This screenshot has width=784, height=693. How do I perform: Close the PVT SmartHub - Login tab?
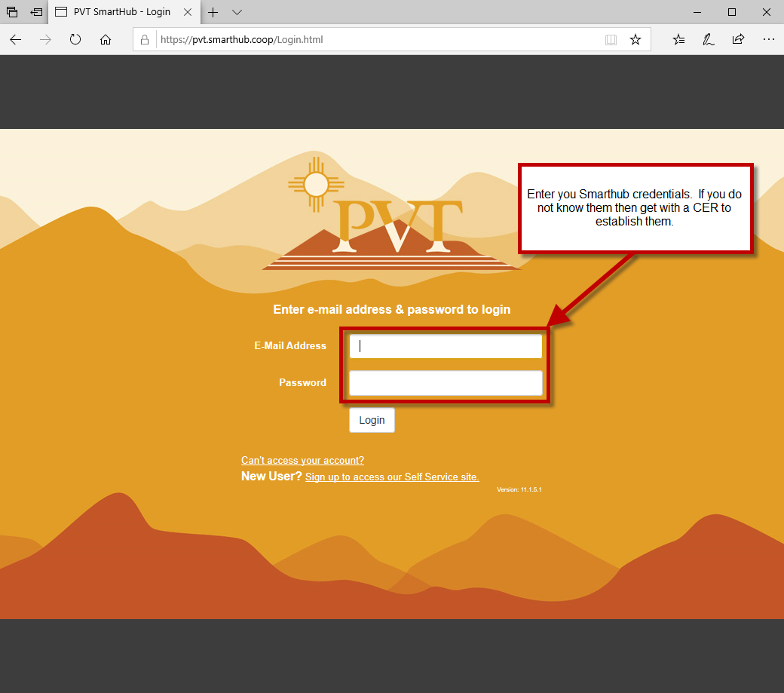(x=188, y=12)
